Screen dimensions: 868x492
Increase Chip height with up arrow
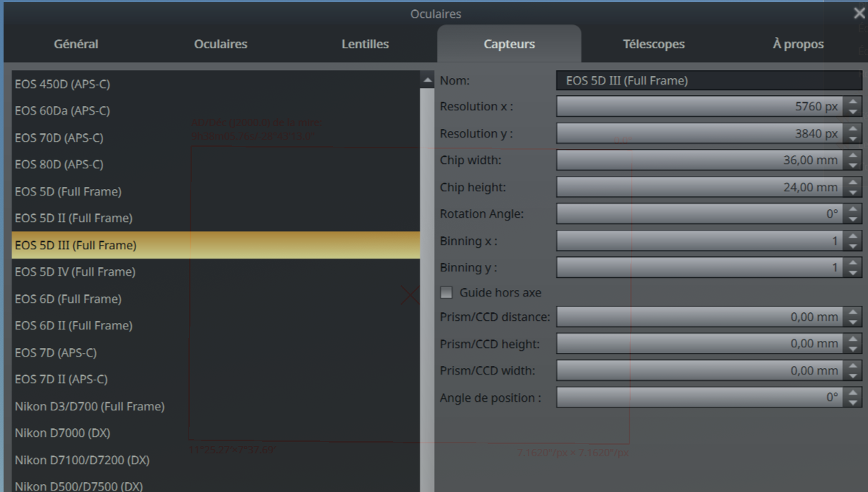pos(852,183)
